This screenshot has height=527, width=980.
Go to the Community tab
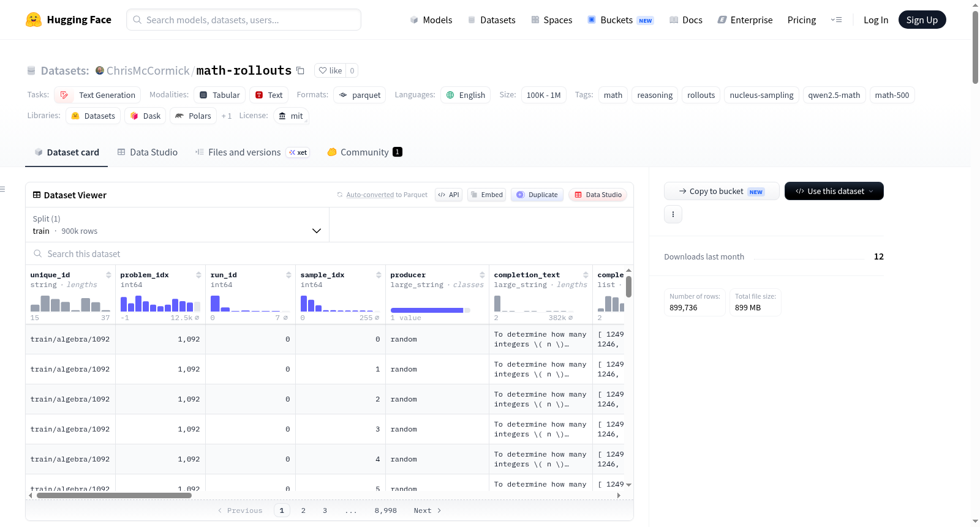(365, 152)
